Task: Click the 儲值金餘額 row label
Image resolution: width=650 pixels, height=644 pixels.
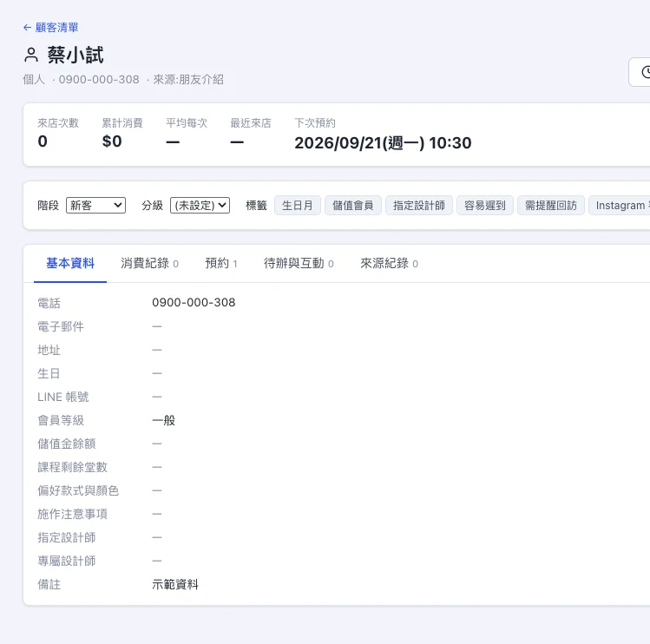Action: tap(66, 444)
